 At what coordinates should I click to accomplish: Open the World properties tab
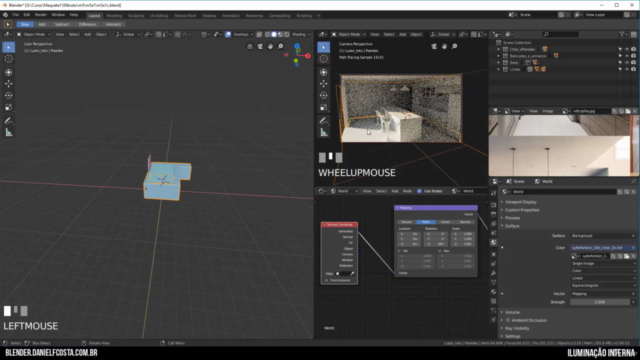(x=493, y=242)
